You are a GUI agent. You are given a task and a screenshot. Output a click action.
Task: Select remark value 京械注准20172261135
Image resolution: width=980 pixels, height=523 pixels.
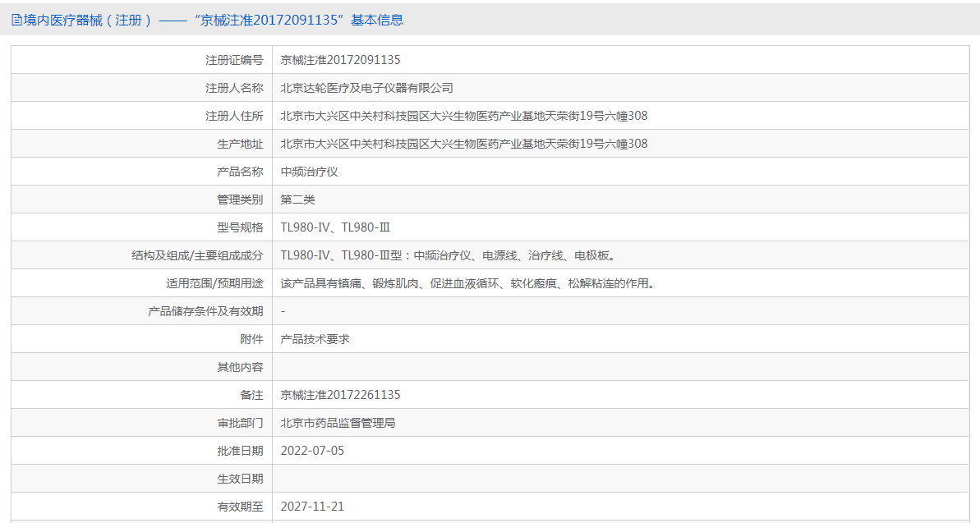341,395
